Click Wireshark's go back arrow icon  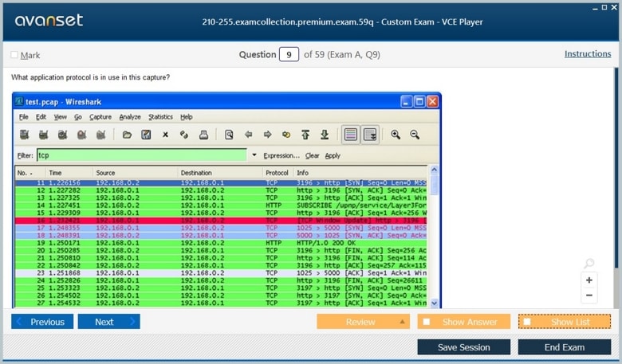pos(248,135)
